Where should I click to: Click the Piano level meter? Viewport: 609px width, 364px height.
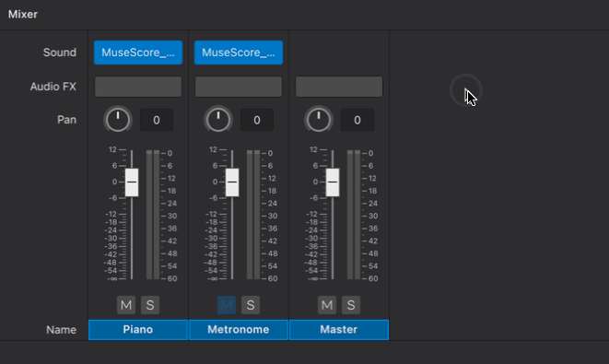pos(153,215)
